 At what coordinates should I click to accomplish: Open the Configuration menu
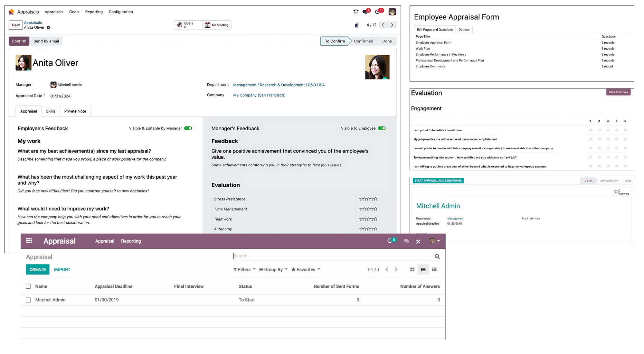(x=120, y=12)
